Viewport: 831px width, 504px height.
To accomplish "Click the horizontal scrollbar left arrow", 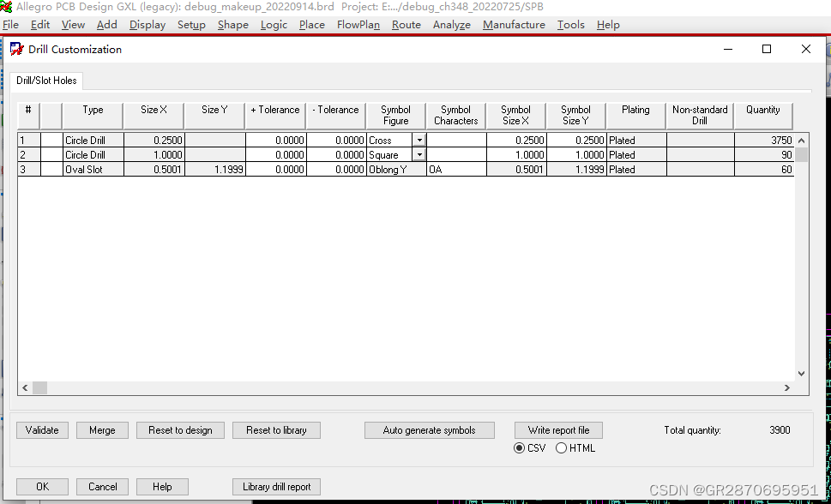I will pos(25,388).
